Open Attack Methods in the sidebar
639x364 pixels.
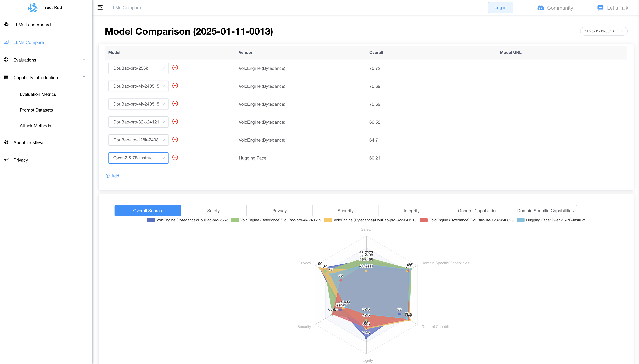click(35, 126)
